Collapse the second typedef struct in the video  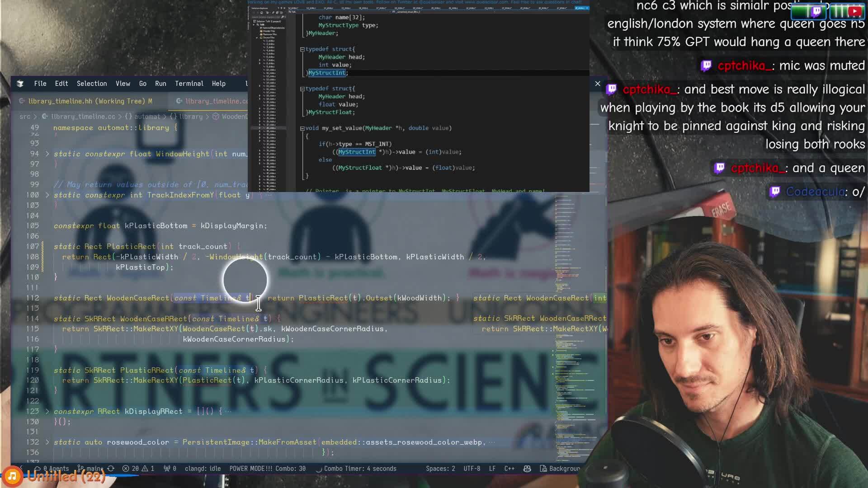pyautogui.click(x=302, y=89)
